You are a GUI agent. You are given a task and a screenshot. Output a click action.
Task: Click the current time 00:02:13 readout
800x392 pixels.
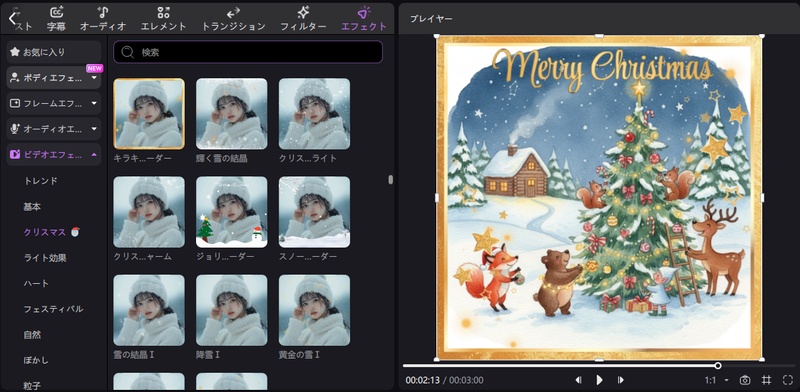[422, 380]
